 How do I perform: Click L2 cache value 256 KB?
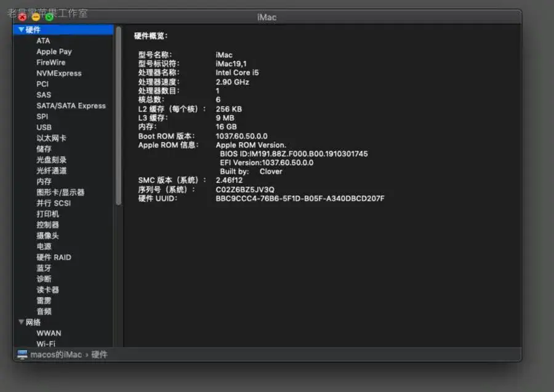pyautogui.click(x=229, y=109)
